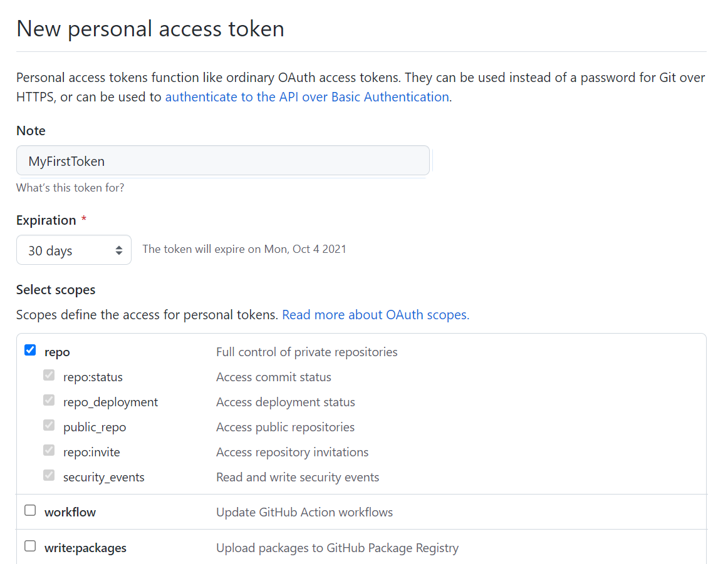Click the Note field label
The image size is (728, 564).
point(31,131)
